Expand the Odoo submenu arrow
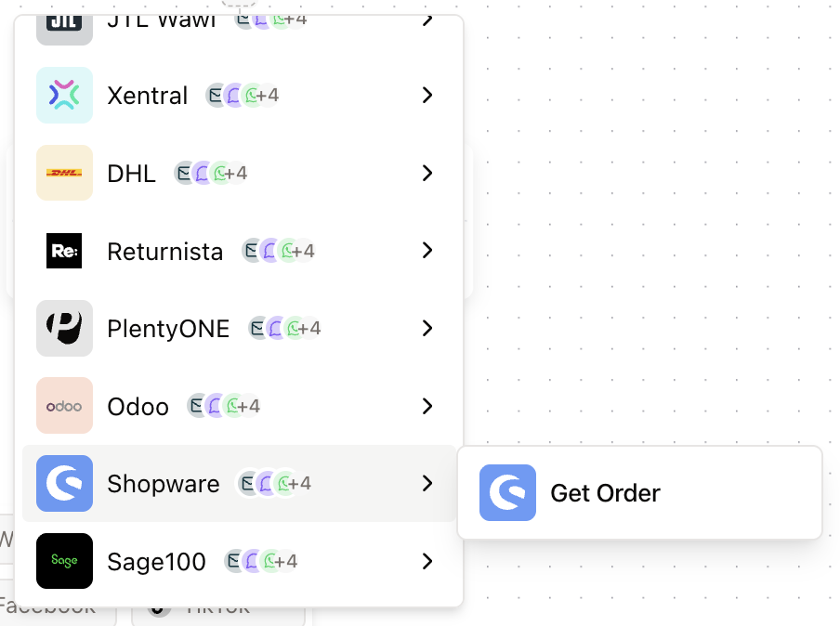 (x=427, y=406)
